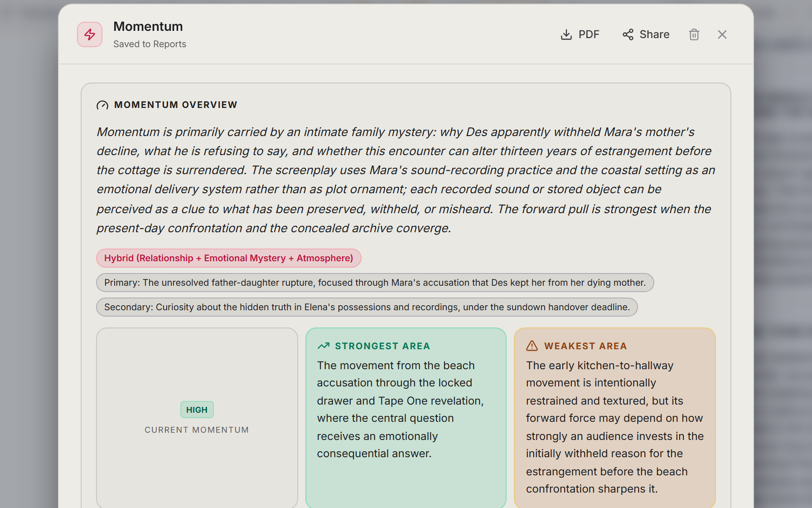Click the Weakest Area description text
Image resolution: width=812 pixels, height=508 pixels.
click(x=615, y=427)
